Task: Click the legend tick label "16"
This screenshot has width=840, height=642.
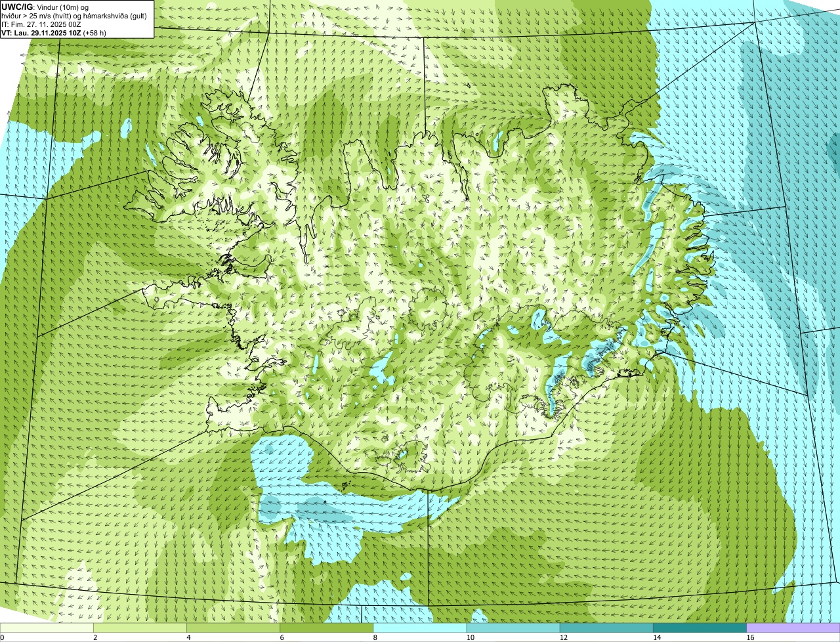Action: (x=750, y=637)
